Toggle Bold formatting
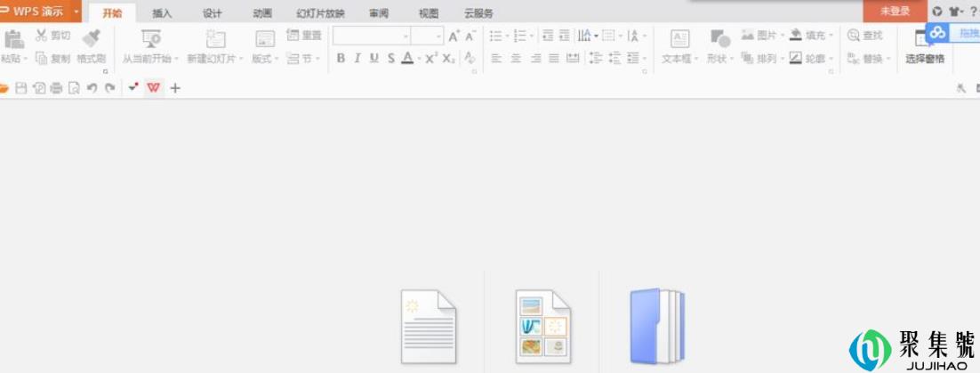This screenshot has height=373, width=980. tap(341, 59)
